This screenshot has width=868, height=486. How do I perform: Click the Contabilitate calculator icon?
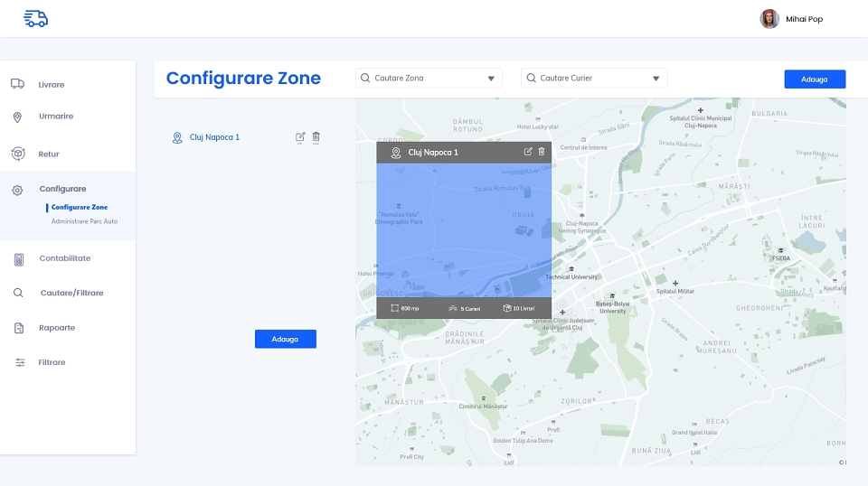point(19,259)
